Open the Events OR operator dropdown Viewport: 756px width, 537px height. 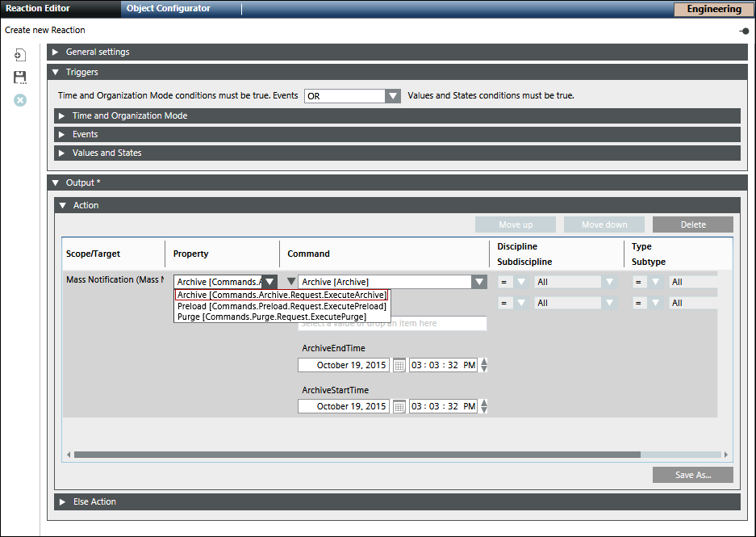click(x=392, y=95)
